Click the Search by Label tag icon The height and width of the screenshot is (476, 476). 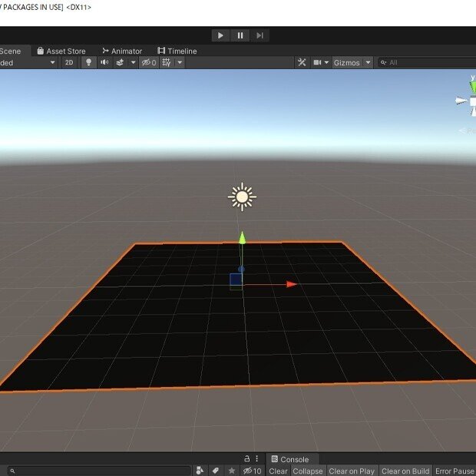216,471
